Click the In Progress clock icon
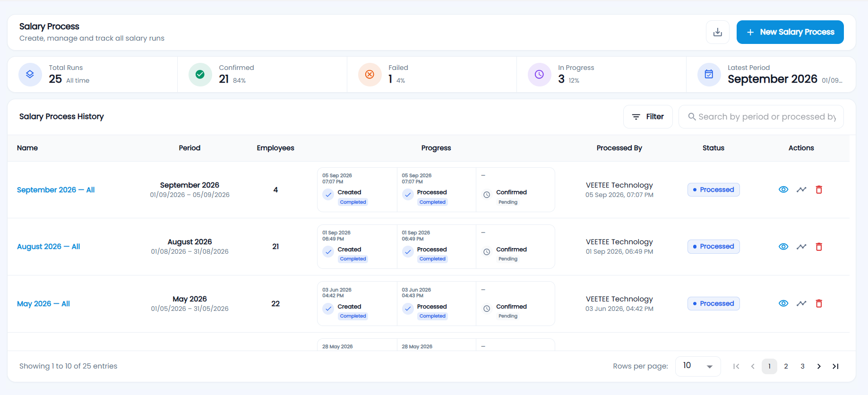This screenshot has height=395, width=868. point(539,75)
